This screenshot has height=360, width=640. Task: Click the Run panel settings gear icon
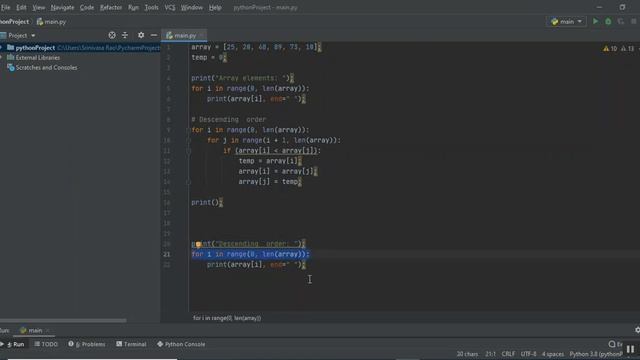[x=637, y=330]
